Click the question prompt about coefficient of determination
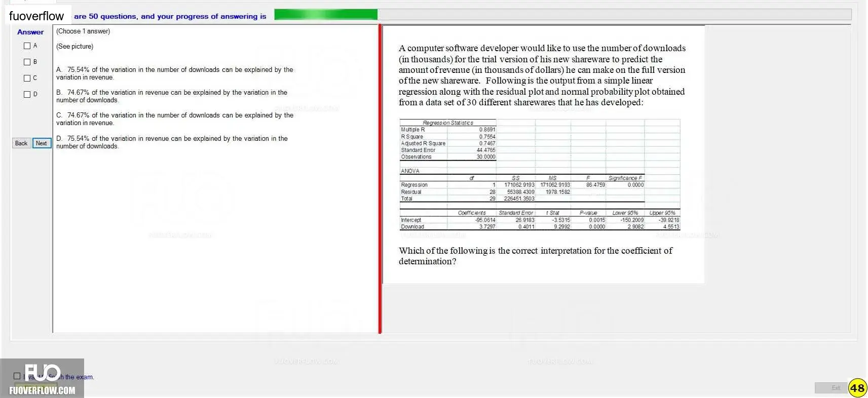 coord(536,256)
